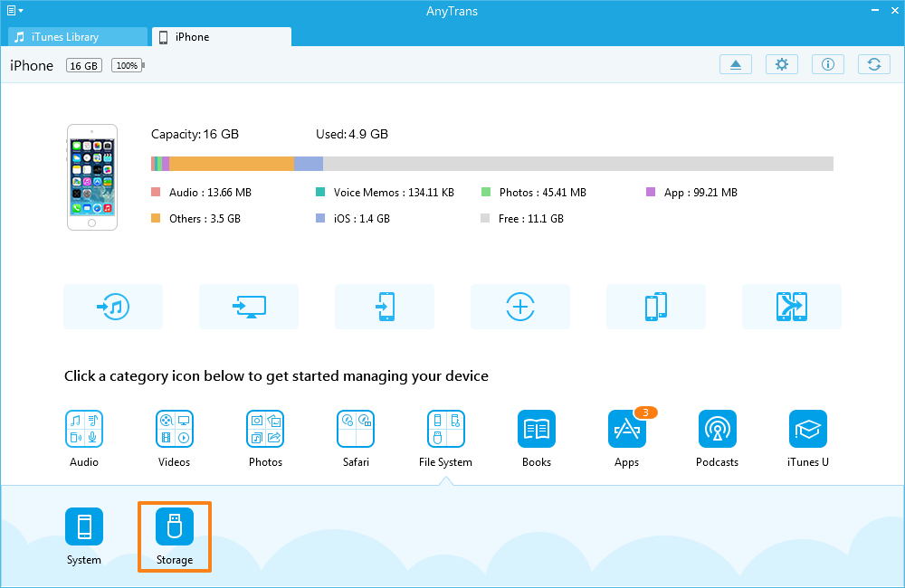Click the merge devices shortcut icon
Viewport: 905px width, 588px height.
[792, 307]
